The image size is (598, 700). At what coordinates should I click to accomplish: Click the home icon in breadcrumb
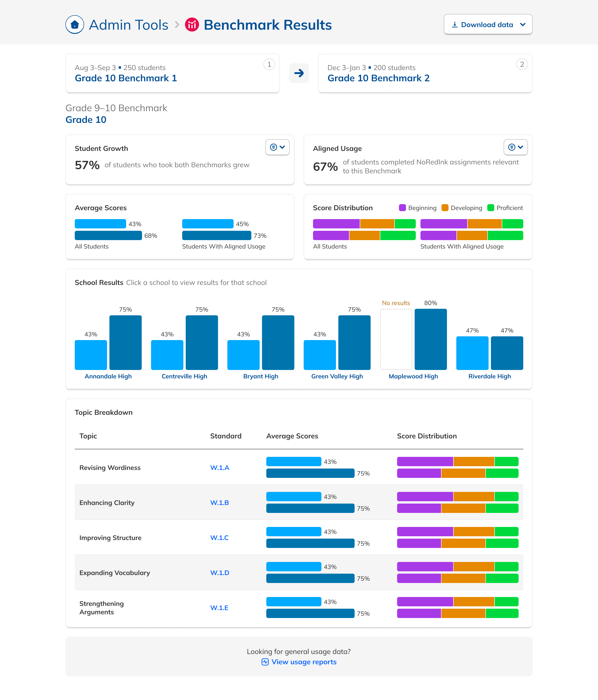tap(75, 25)
